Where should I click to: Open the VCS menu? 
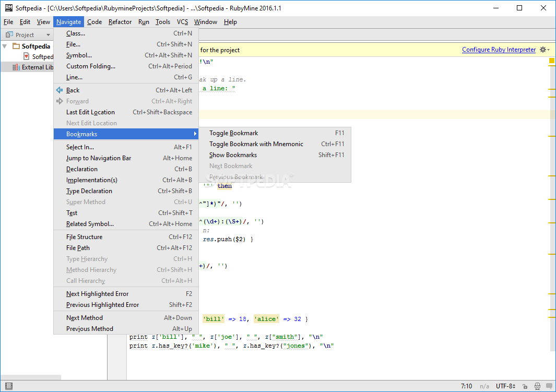[182, 22]
